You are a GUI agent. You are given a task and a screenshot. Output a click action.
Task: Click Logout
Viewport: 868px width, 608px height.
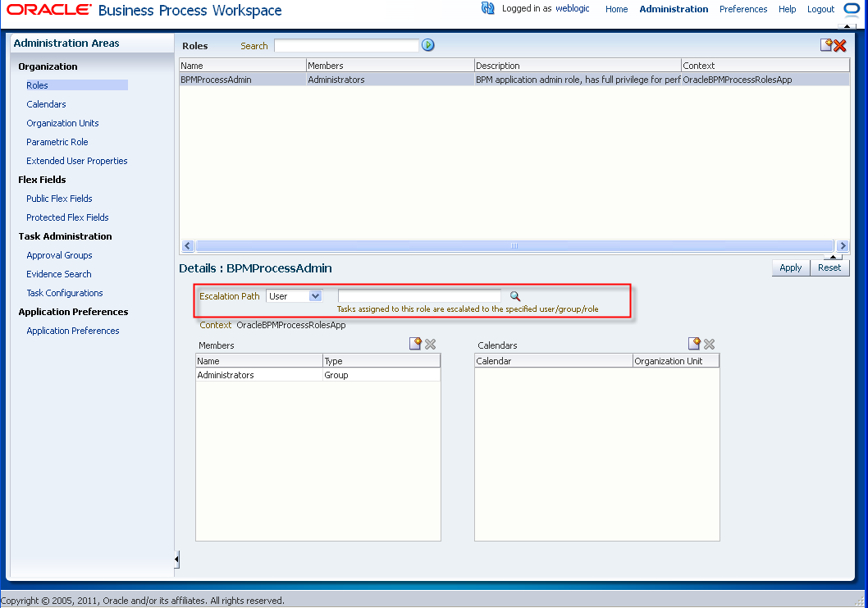pos(820,9)
